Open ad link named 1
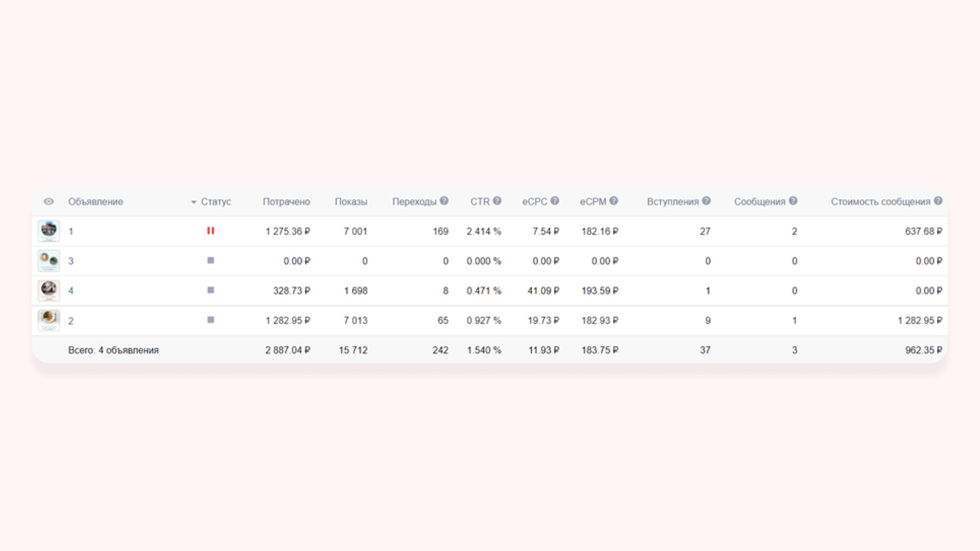980x551 pixels. click(x=71, y=232)
